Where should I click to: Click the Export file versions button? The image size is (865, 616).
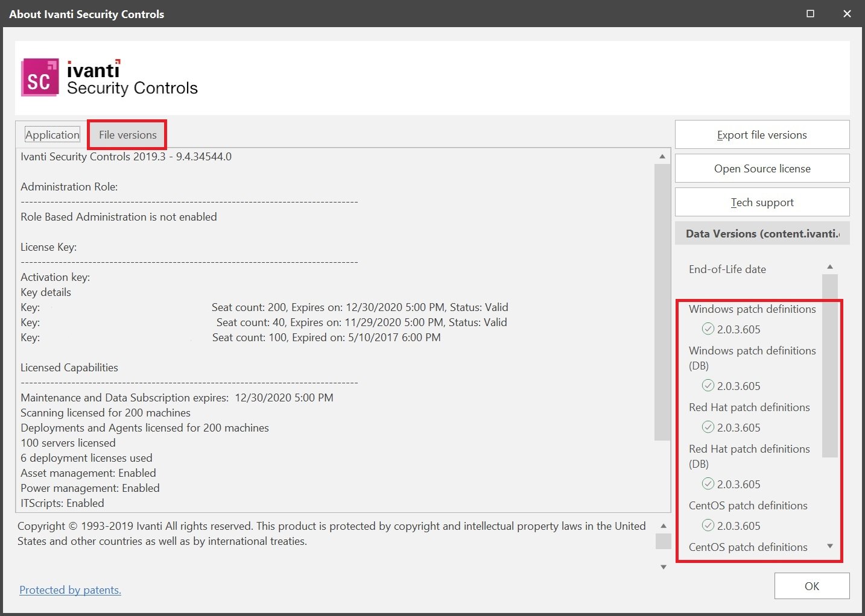pos(761,134)
